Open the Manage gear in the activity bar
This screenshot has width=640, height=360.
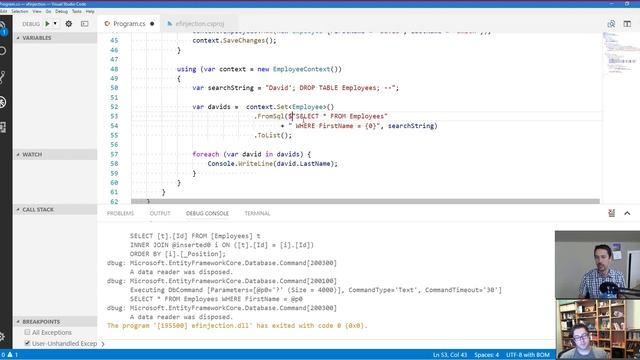[x=2, y=337]
